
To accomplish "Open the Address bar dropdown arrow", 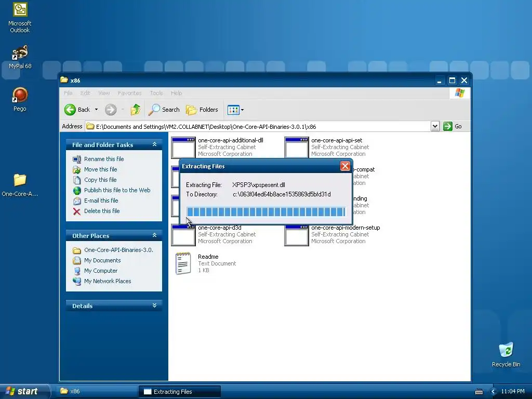I will (435, 126).
